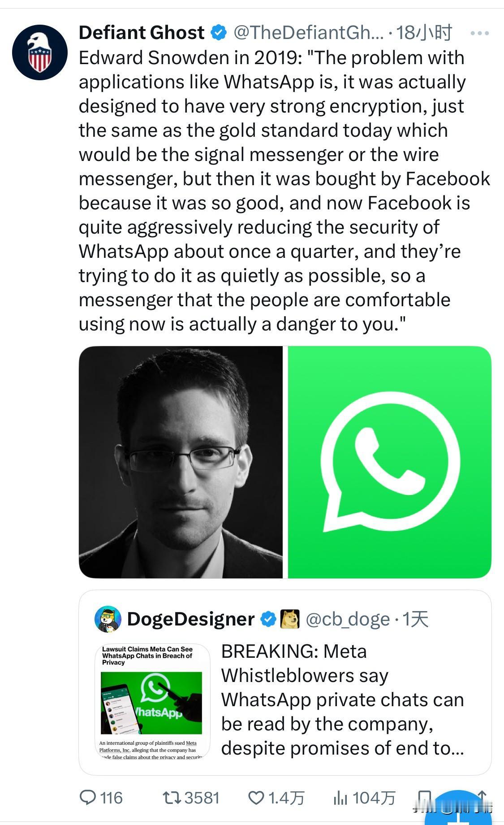
Task: Click the 18小时 timestamp
Action: click(x=426, y=32)
